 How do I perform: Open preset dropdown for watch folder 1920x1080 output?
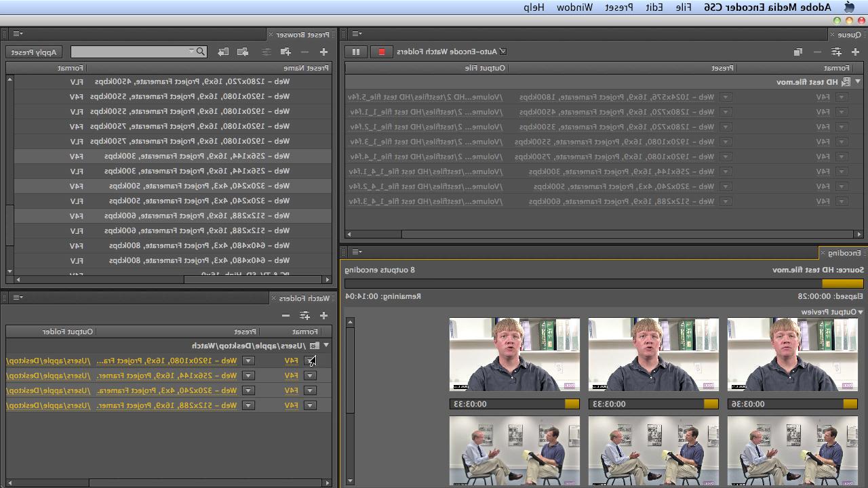click(x=248, y=361)
